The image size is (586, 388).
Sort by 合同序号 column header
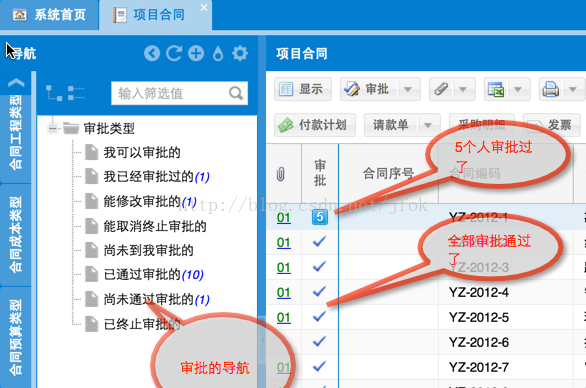pos(388,173)
